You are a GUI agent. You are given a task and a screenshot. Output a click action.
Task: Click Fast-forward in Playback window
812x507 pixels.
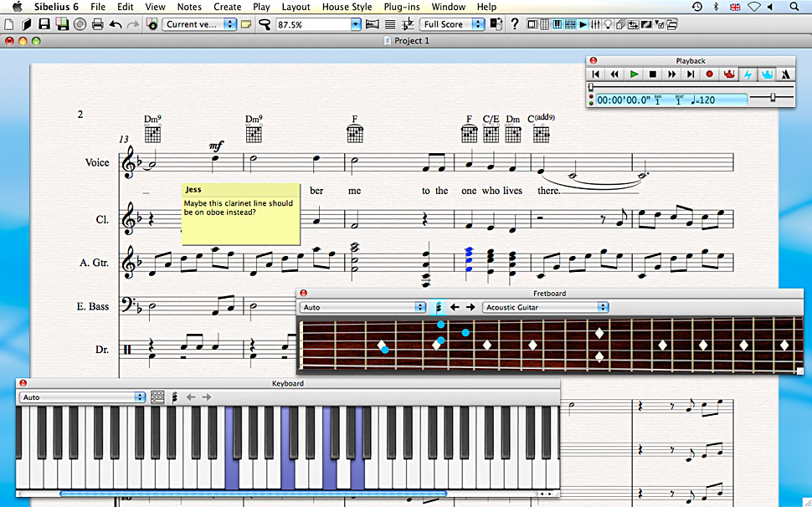pyautogui.click(x=671, y=74)
